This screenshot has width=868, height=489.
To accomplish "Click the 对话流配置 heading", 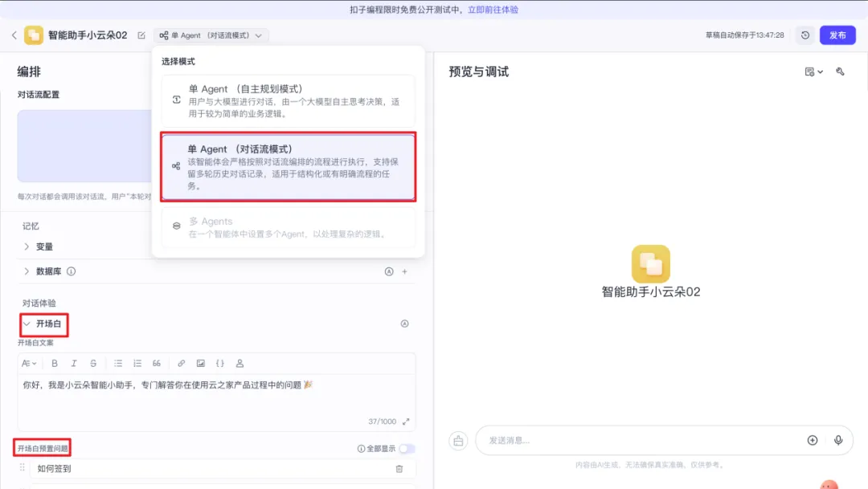I will click(39, 95).
